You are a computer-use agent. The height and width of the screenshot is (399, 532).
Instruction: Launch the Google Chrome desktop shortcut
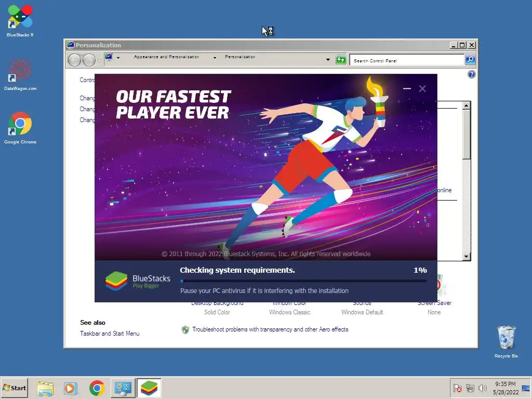pyautogui.click(x=20, y=128)
